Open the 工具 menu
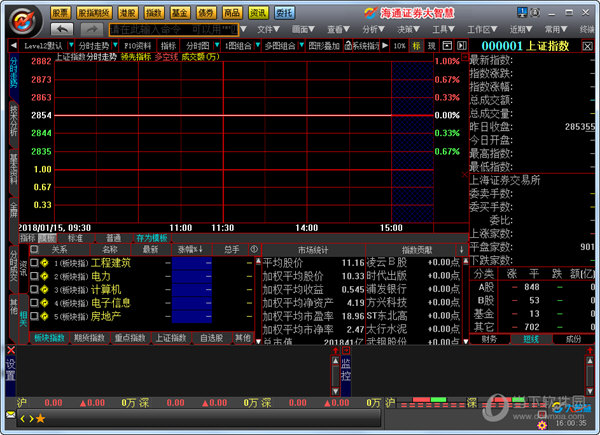This screenshot has width=600, height=435. click(x=443, y=29)
